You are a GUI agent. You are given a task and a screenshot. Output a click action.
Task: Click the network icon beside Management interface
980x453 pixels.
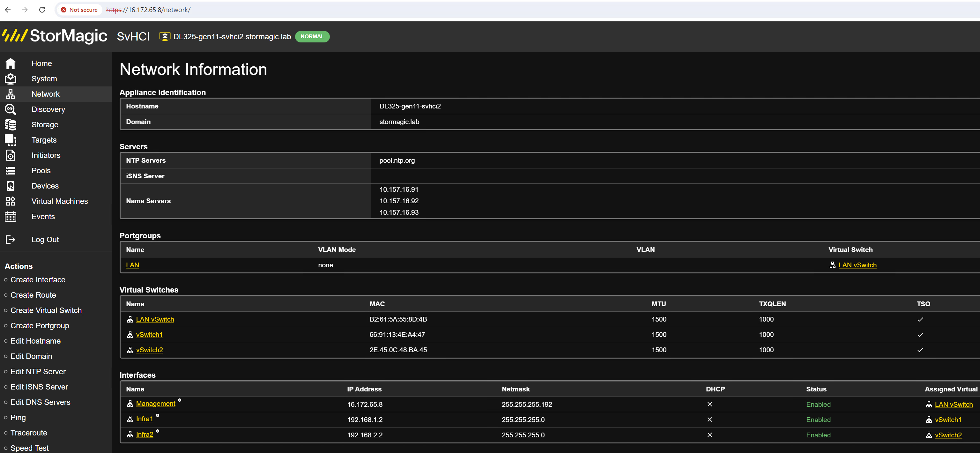click(130, 404)
